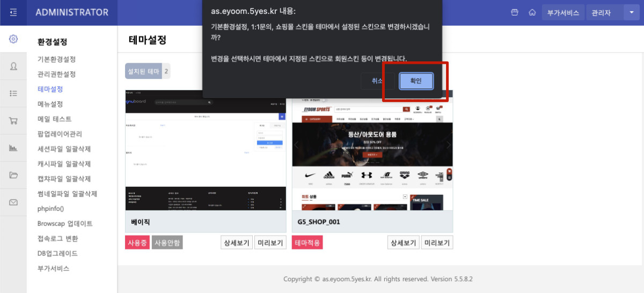Open the statistics bar chart icon
Viewport: 644px width, 293px height.
[13, 148]
